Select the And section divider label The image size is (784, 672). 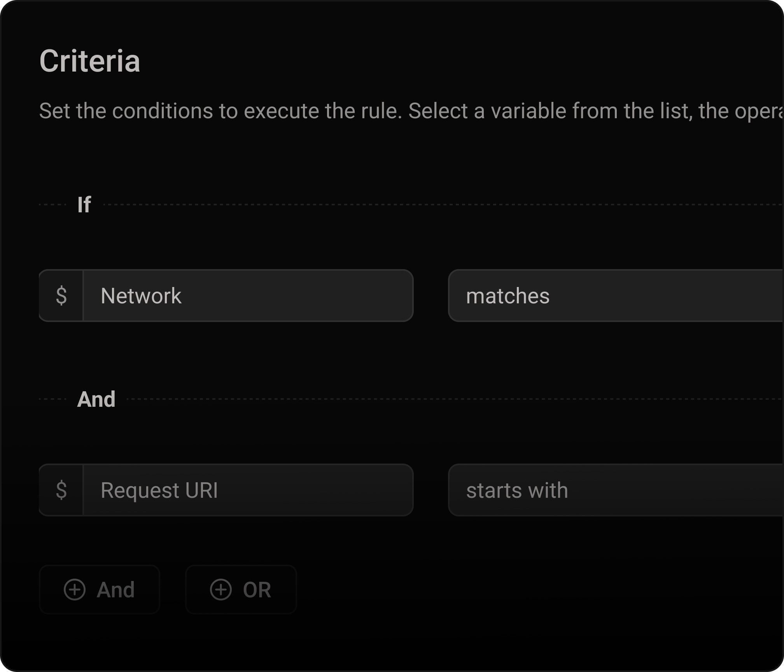click(x=97, y=398)
